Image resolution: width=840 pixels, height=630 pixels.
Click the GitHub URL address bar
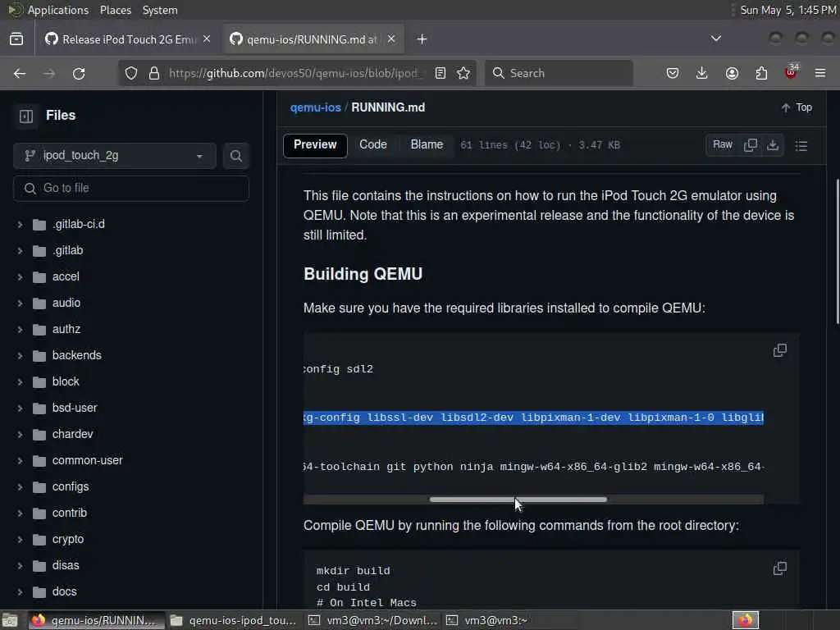click(294, 73)
